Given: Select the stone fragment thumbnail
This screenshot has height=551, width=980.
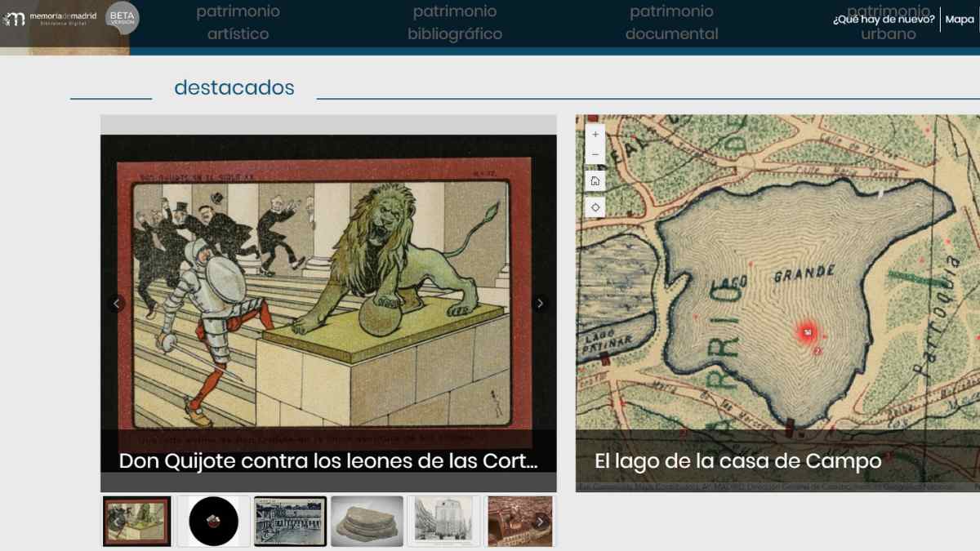Looking at the screenshot, I should pyautogui.click(x=367, y=521).
